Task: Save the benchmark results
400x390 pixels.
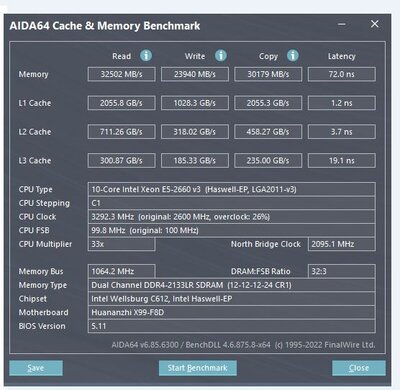Action: pos(36,368)
